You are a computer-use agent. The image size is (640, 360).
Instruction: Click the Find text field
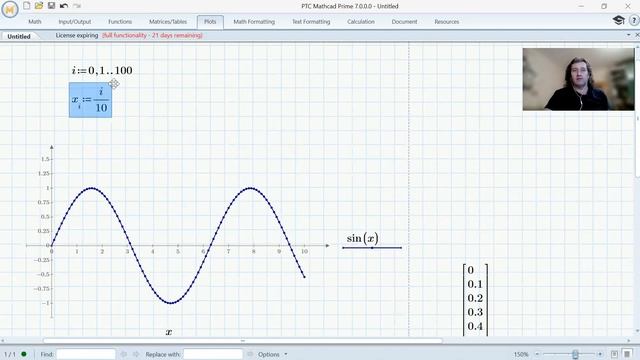[x=86, y=354]
